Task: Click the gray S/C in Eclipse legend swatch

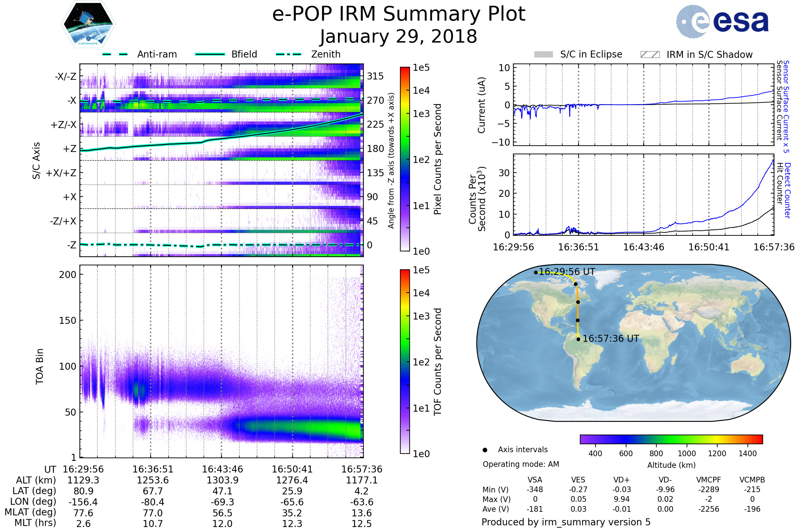Action: point(543,55)
